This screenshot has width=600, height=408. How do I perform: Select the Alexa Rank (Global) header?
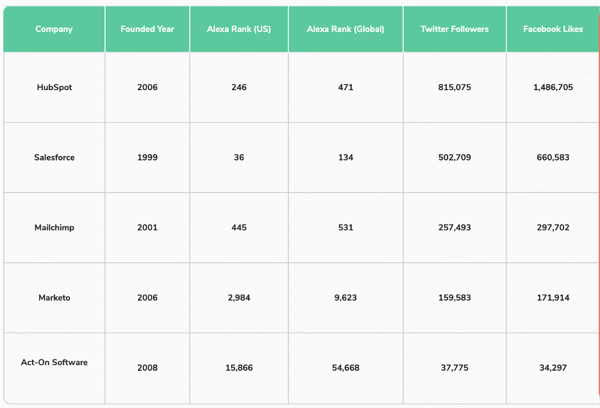pyautogui.click(x=345, y=29)
